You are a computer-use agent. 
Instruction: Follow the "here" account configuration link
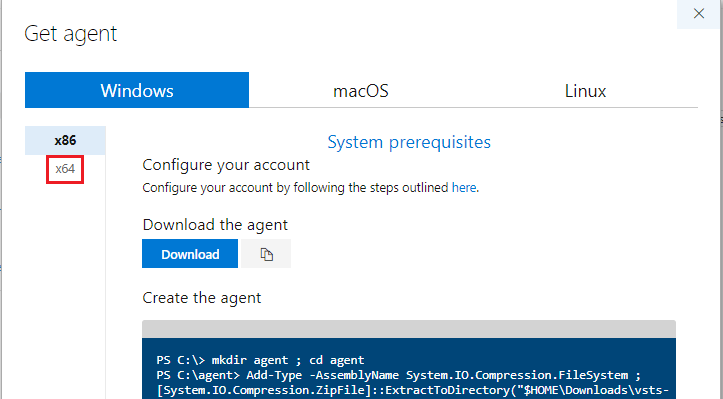[x=464, y=188]
